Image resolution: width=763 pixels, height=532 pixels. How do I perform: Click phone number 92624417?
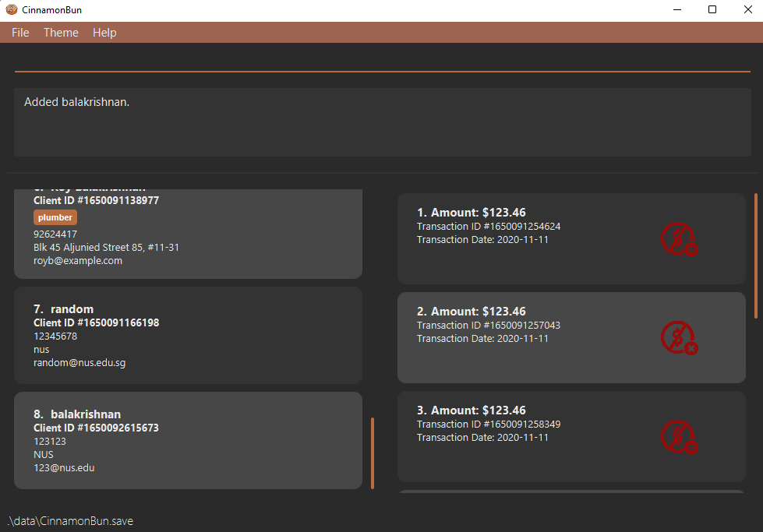(x=55, y=234)
